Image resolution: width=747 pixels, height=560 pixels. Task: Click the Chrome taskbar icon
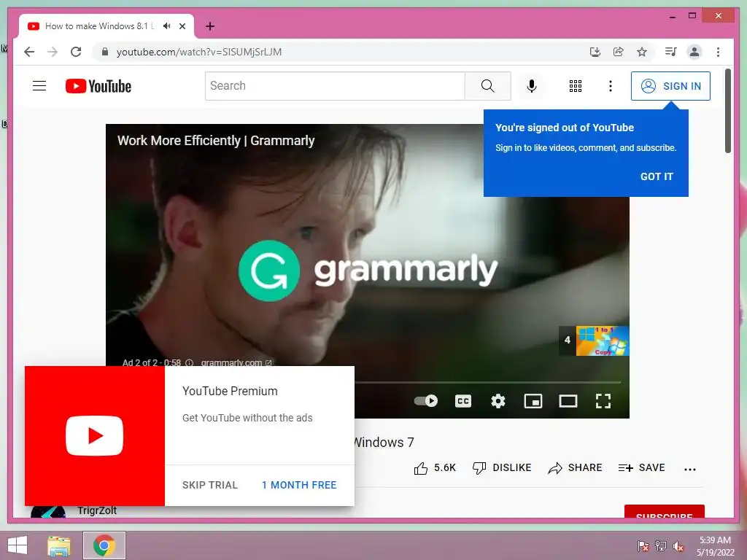[x=104, y=545]
